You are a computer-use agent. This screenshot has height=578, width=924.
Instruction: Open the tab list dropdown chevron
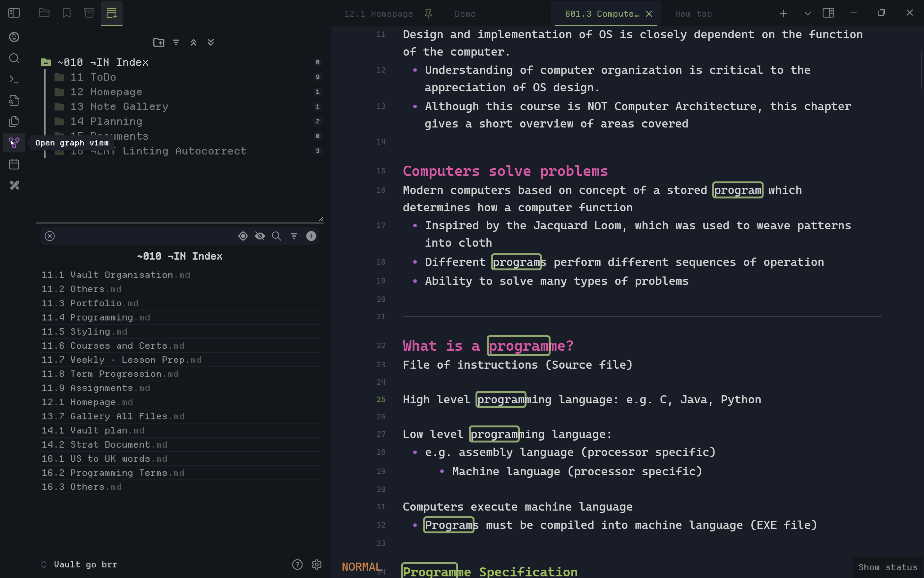(x=808, y=14)
